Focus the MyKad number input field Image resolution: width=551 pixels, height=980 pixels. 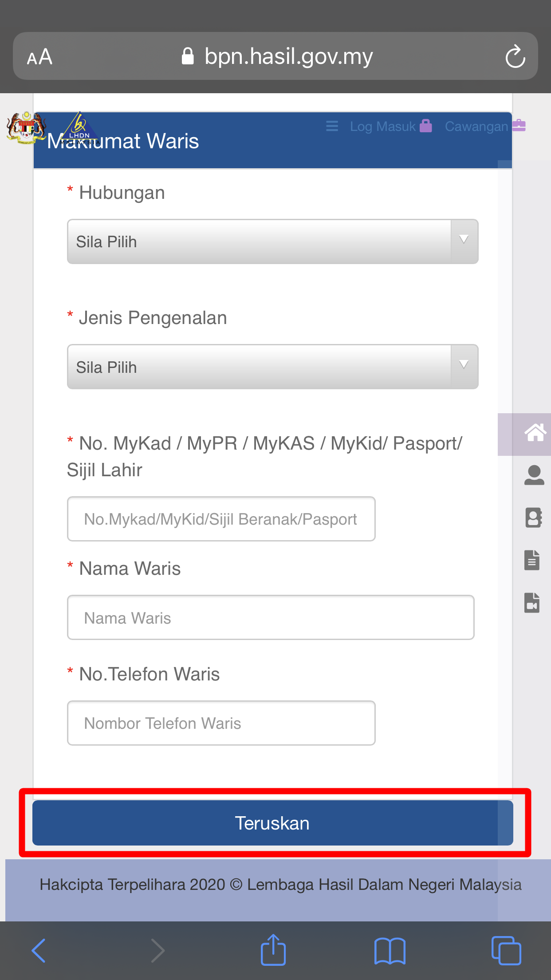point(221,519)
